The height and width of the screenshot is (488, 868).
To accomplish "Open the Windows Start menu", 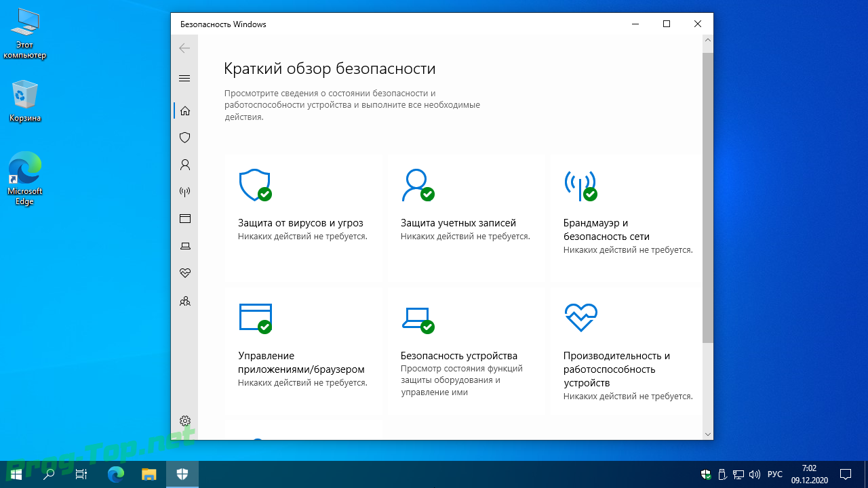I will point(16,474).
